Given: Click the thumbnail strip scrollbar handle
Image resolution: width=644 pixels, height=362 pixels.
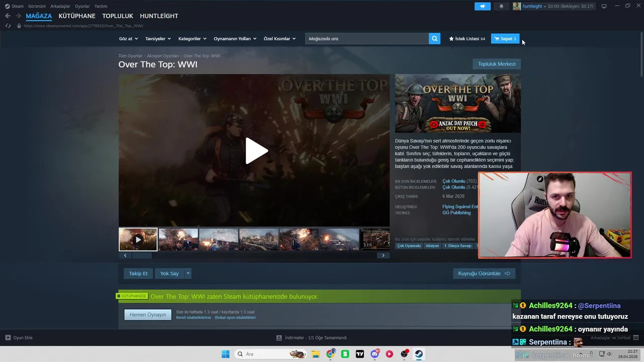Looking at the screenshot, I should click(x=141, y=255).
